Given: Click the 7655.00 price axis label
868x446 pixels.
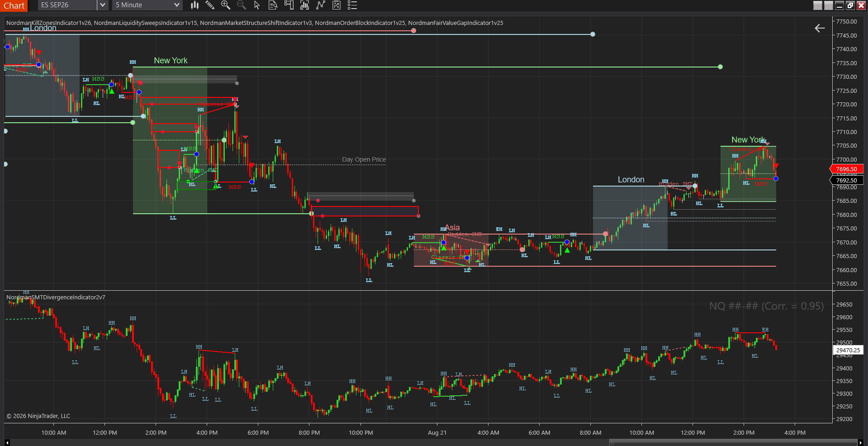Looking at the screenshot, I should tap(846, 283).
